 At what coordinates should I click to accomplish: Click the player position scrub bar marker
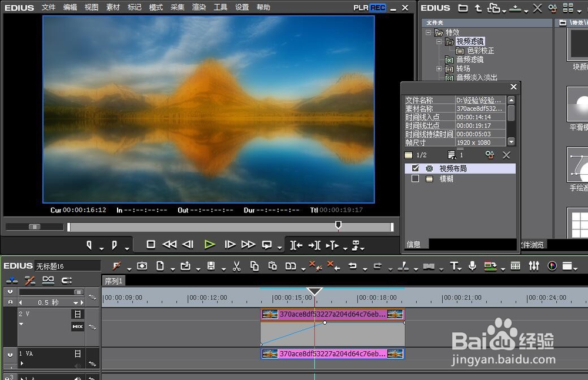(x=338, y=225)
